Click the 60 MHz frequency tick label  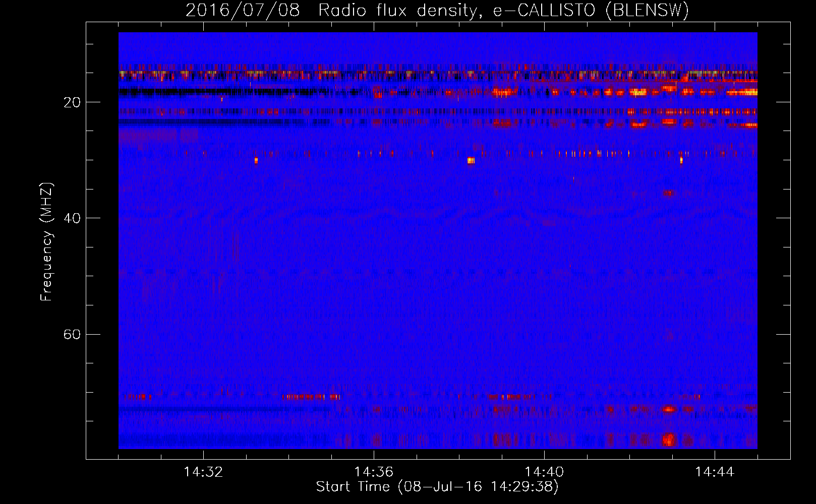click(72, 334)
